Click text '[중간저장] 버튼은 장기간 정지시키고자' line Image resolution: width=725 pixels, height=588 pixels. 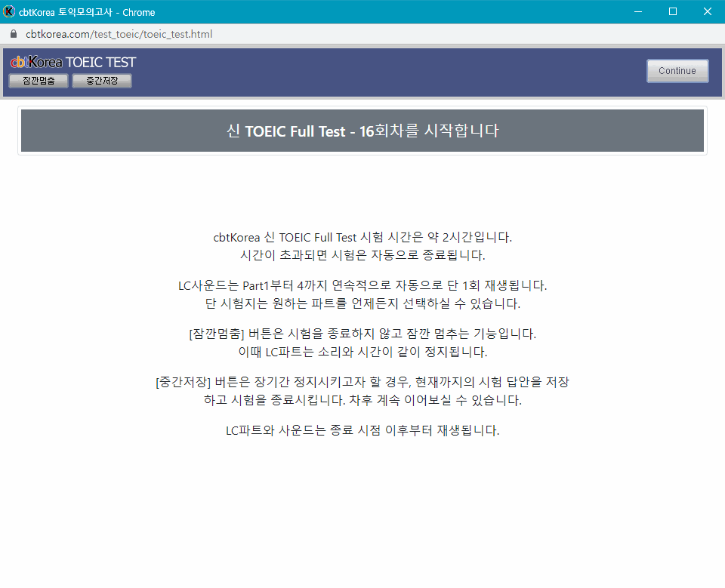pyautogui.click(x=362, y=382)
